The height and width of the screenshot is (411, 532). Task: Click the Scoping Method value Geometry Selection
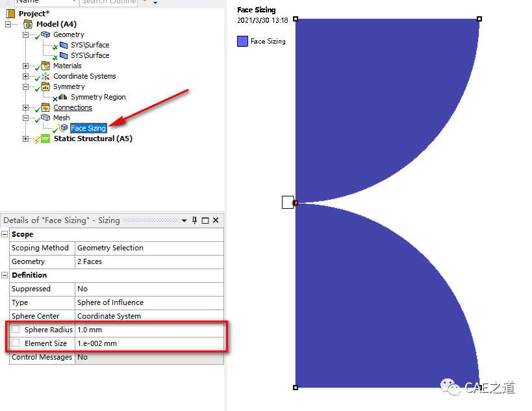coord(149,248)
